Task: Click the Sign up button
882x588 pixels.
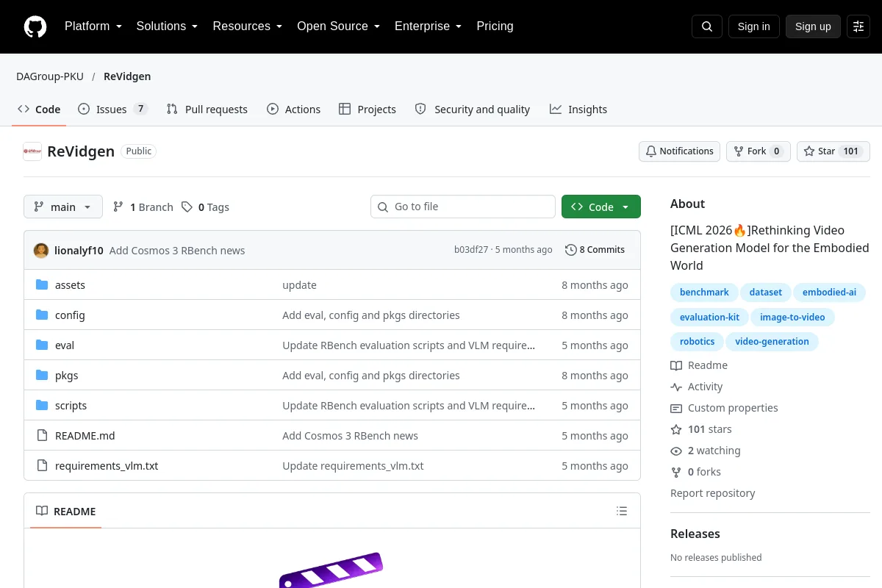Action: click(x=813, y=26)
